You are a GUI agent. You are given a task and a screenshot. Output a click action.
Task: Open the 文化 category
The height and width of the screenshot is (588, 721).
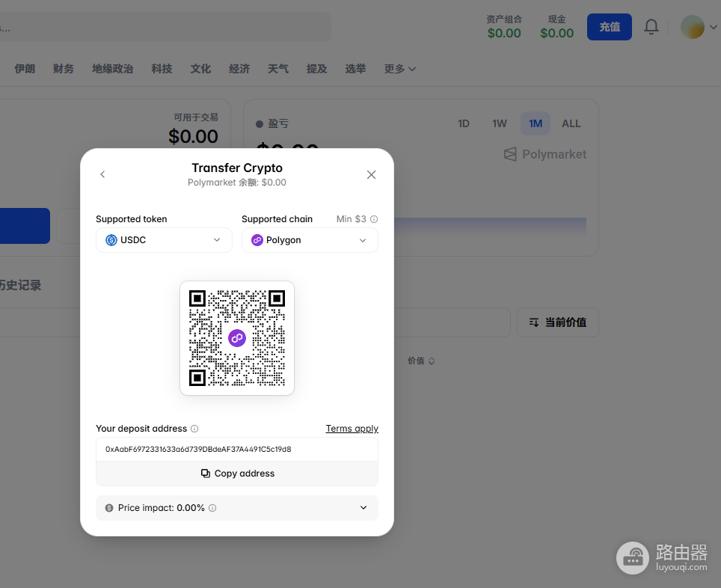(200, 69)
